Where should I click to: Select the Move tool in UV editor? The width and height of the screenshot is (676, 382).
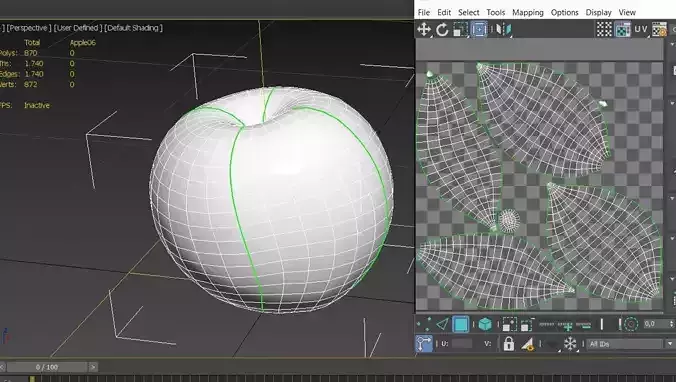[424, 29]
